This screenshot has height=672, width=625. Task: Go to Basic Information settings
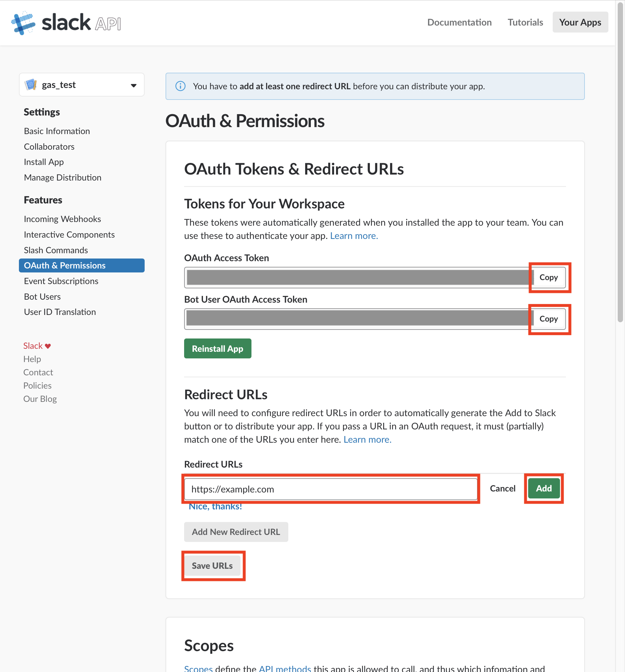tap(57, 131)
